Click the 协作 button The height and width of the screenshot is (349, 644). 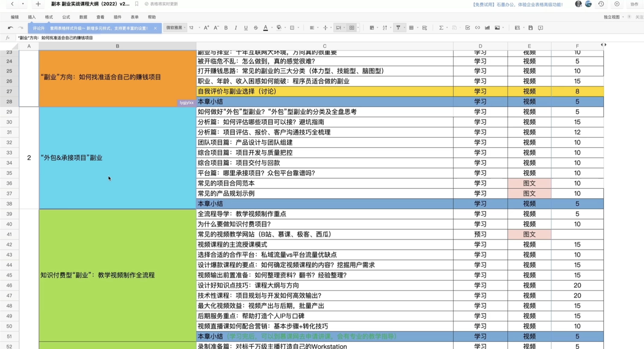(x=634, y=4)
